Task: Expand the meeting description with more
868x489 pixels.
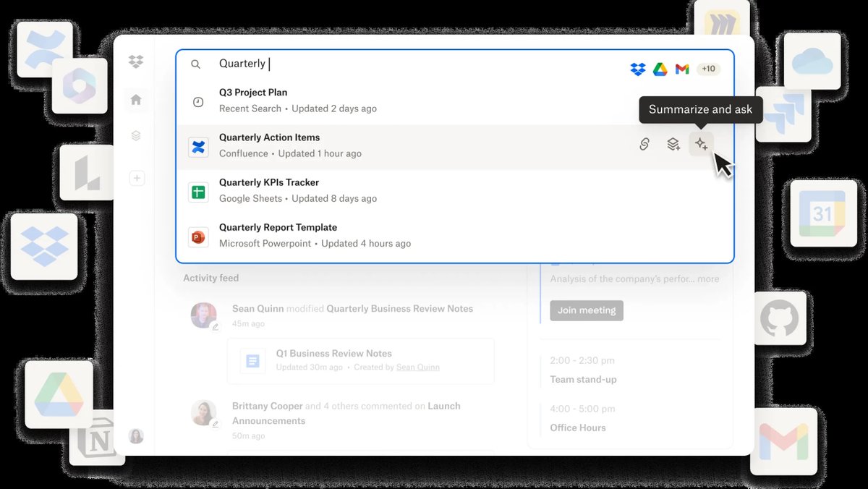Action: [x=708, y=278]
